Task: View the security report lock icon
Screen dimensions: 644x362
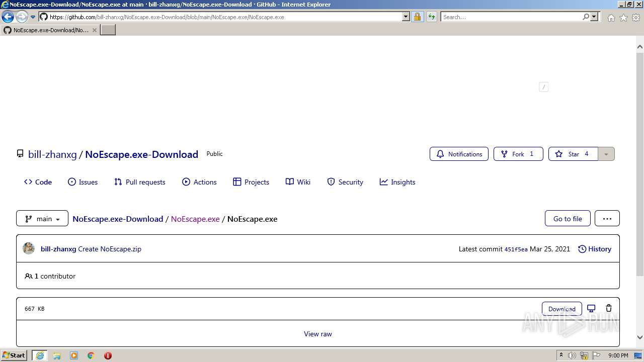Action: (417, 17)
